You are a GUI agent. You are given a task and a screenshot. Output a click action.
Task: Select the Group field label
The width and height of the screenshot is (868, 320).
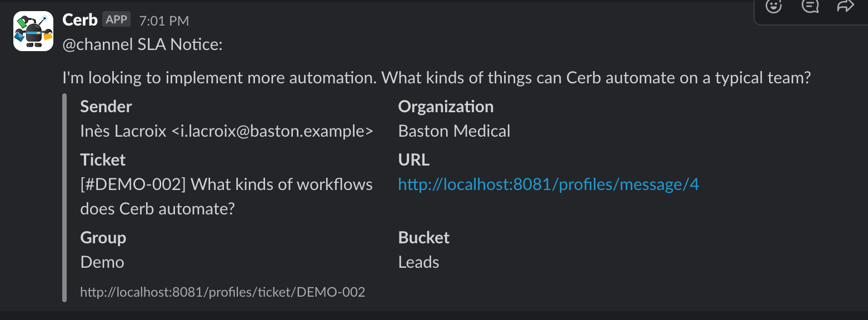tap(103, 238)
